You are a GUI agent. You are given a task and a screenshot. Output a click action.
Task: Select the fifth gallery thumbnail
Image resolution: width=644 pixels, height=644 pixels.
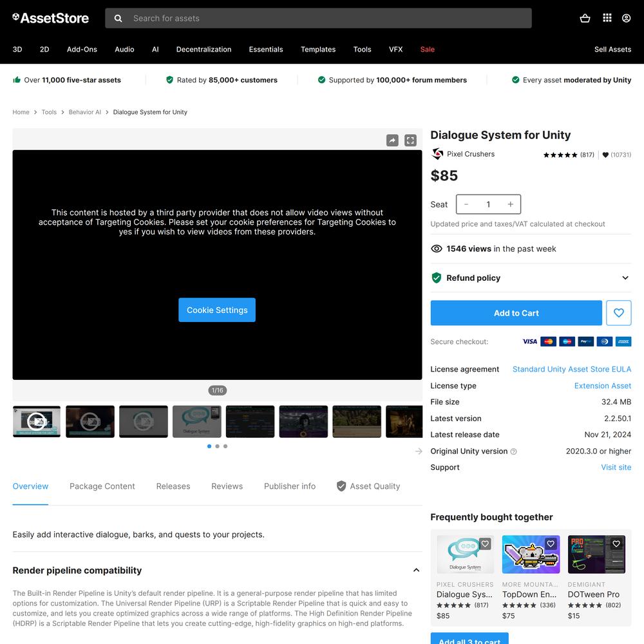pyautogui.click(x=250, y=421)
